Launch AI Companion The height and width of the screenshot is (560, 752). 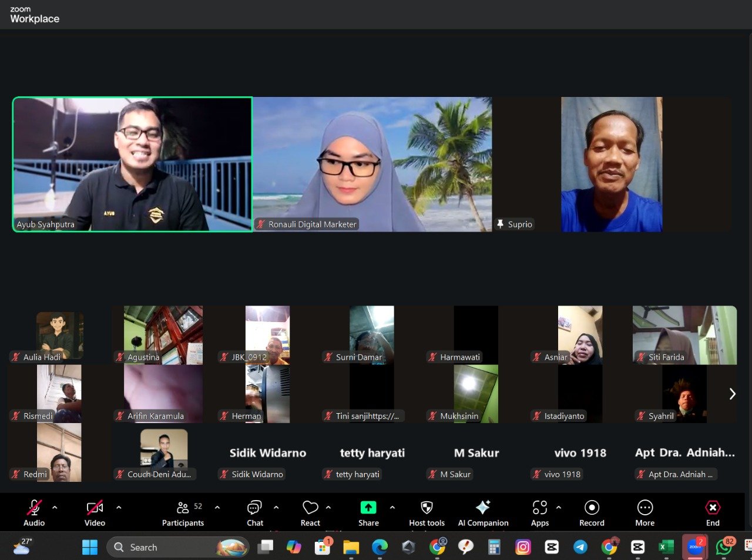[483, 508]
